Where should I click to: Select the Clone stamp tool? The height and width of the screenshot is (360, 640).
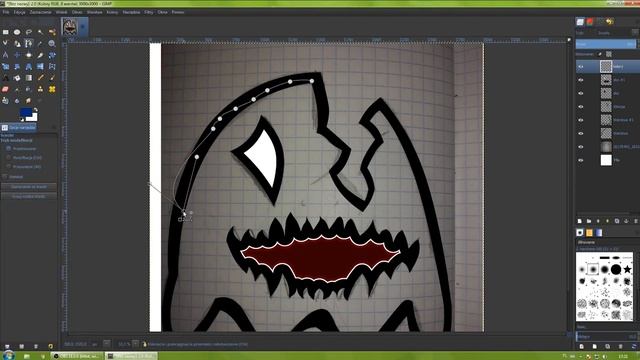40,89
